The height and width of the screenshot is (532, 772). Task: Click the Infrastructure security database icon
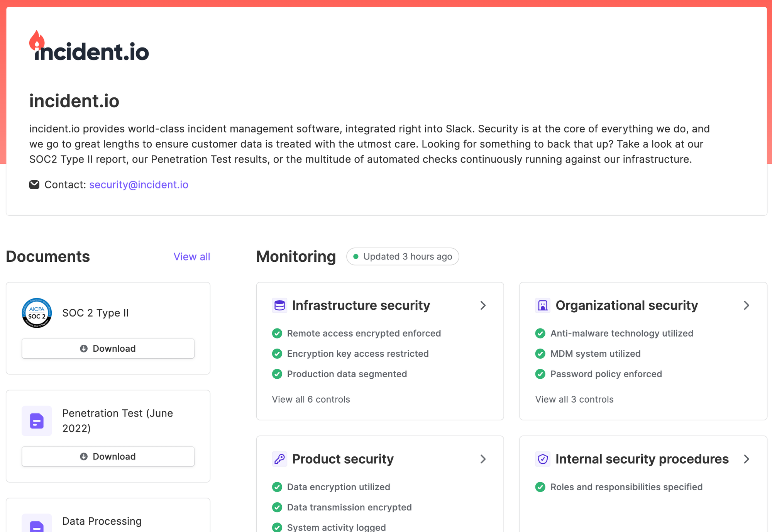[x=279, y=305]
